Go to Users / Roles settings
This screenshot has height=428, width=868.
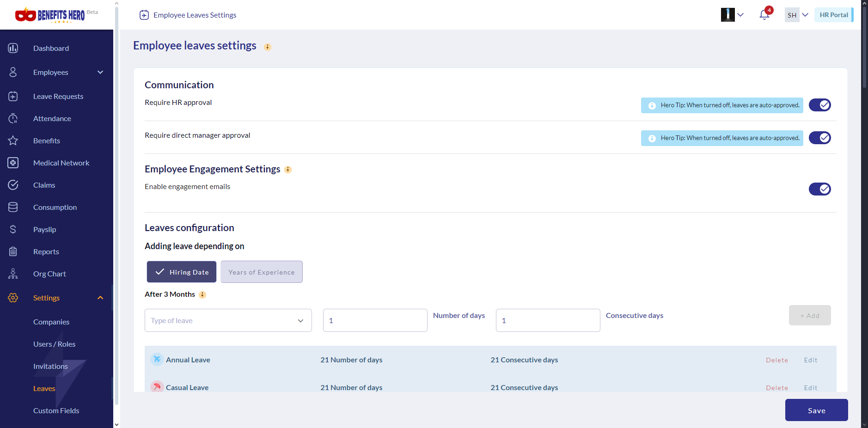[x=54, y=344]
